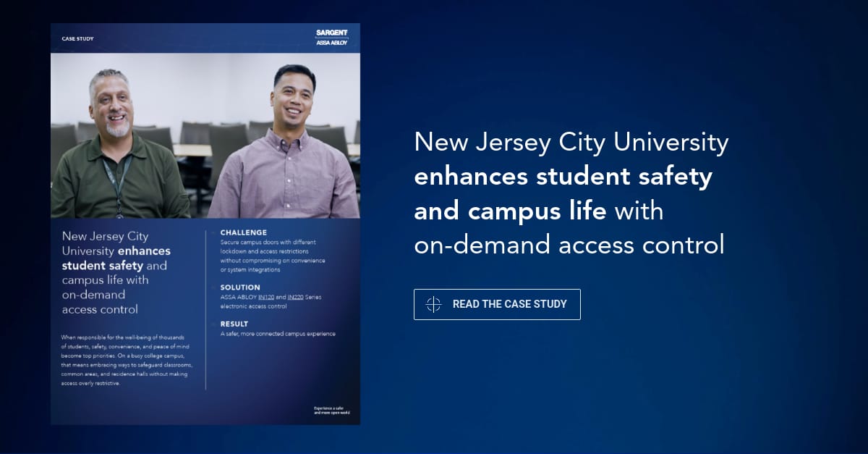Click the ASSA ABLOY logo
The width and height of the screenshot is (868, 454).
332,43
